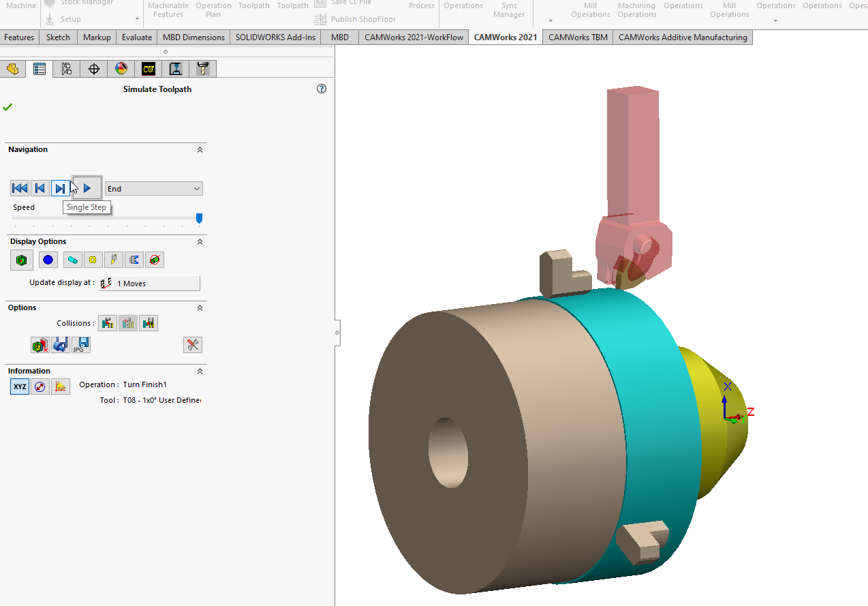Rewind simulation to the start
Image resolution: width=868 pixels, height=606 pixels.
[20, 189]
